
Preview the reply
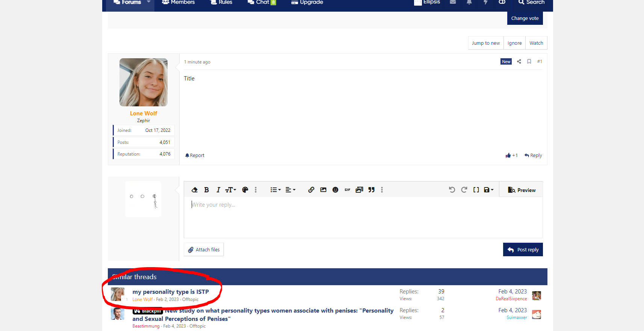tap(522, 190)
